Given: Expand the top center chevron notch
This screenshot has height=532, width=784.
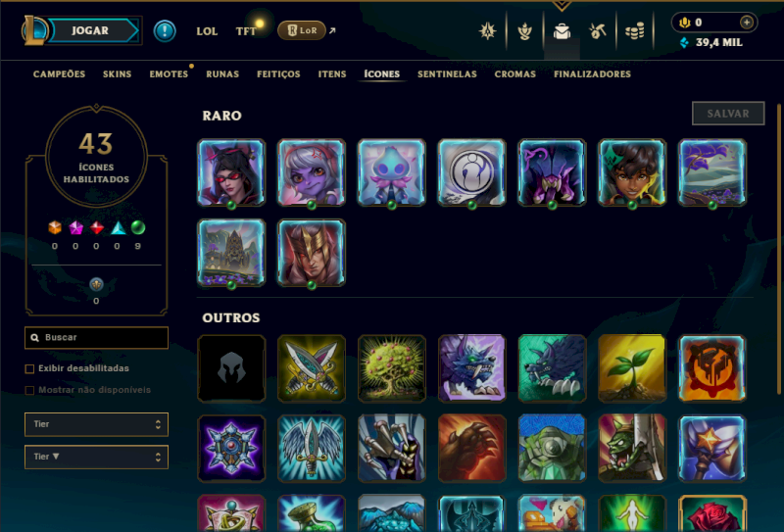Looking at the screenshot, I should (562, 6).
